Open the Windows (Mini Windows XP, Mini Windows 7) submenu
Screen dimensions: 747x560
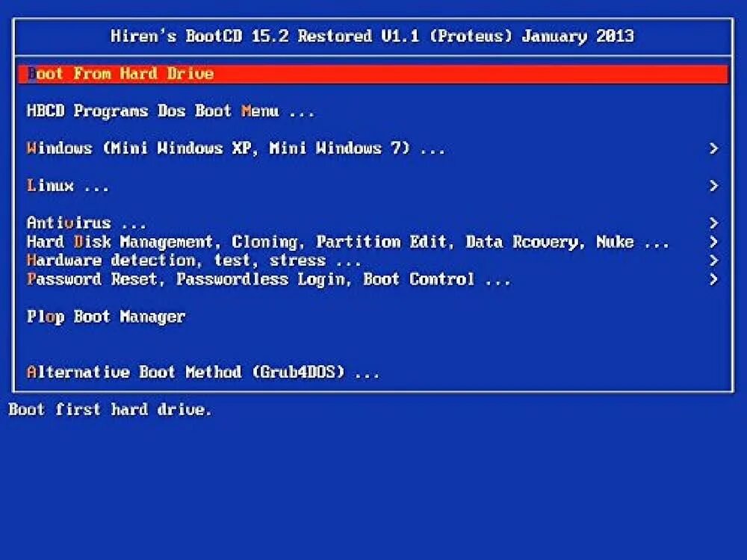point(373,148)
